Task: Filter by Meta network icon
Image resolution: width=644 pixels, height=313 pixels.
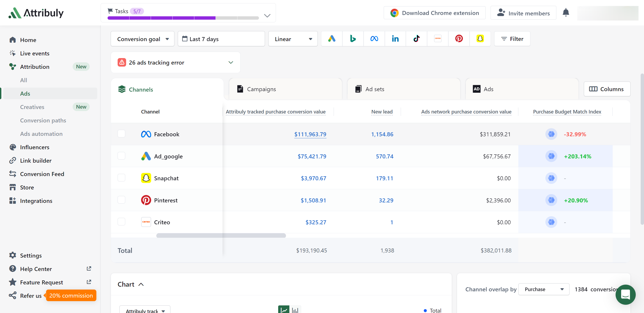Action: point(374,39)
